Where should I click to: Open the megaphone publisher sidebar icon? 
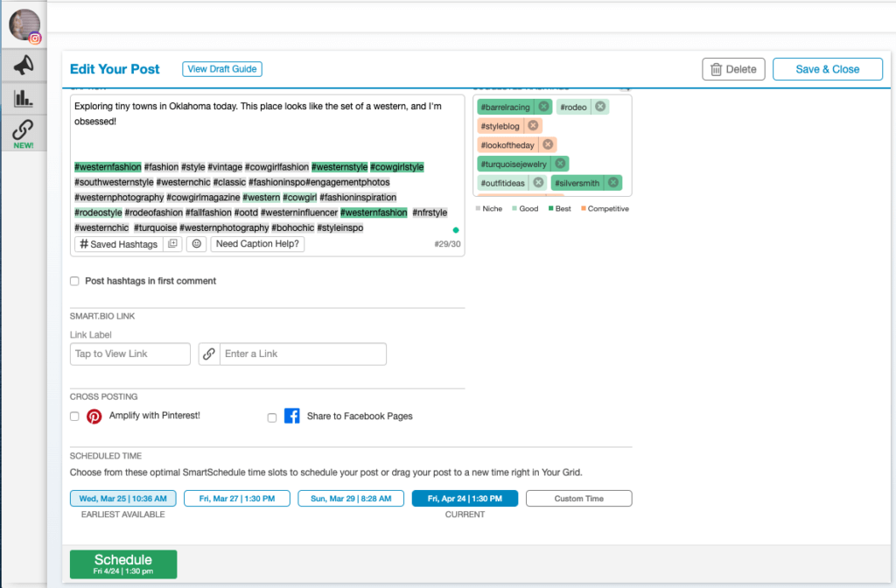coord(23,64)
